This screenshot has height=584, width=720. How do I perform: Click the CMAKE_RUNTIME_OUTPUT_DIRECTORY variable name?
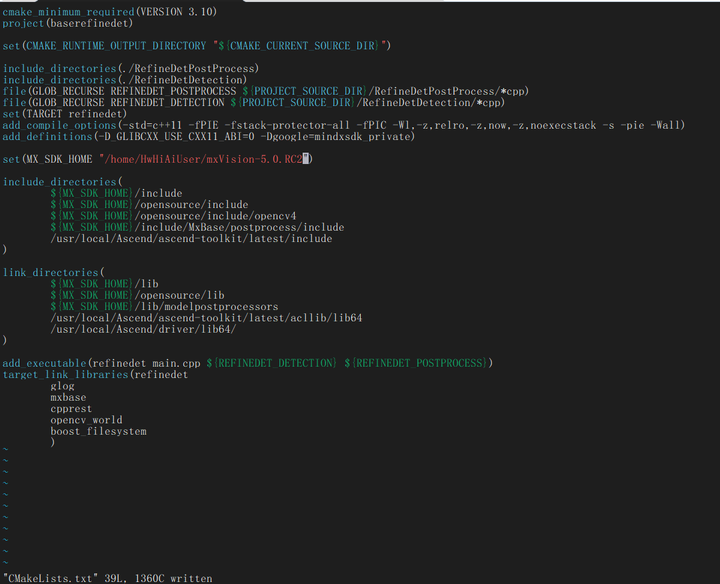coord(116,45)
